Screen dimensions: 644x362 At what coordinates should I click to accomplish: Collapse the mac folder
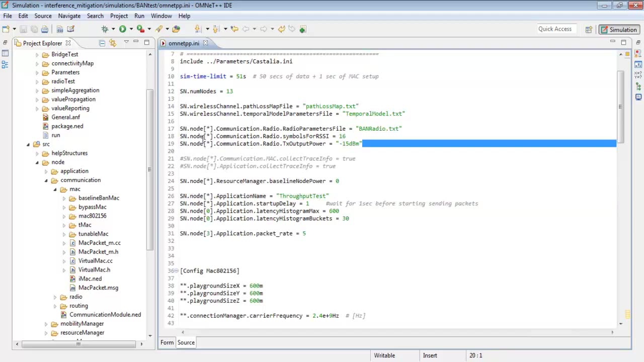(55, 189)
